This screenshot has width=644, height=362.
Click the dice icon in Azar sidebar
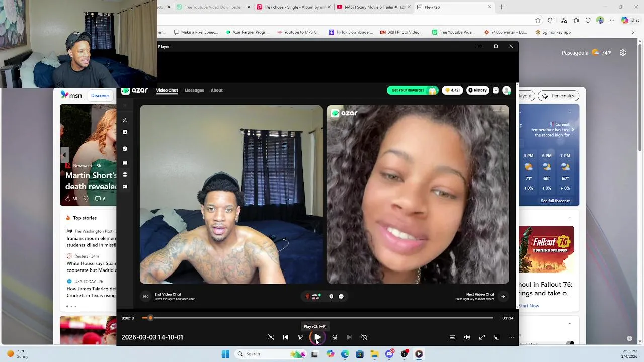125,149
